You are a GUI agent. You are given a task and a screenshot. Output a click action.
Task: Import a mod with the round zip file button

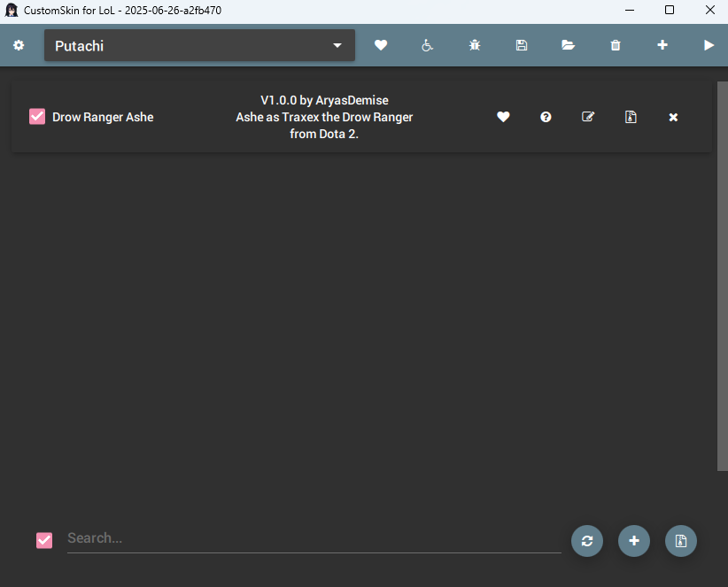(x=681, y=541)
